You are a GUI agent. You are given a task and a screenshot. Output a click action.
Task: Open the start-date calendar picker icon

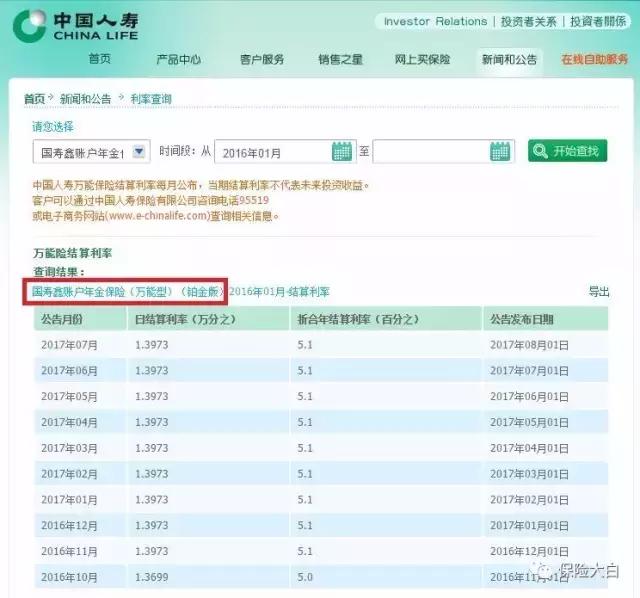coord(342,151)
